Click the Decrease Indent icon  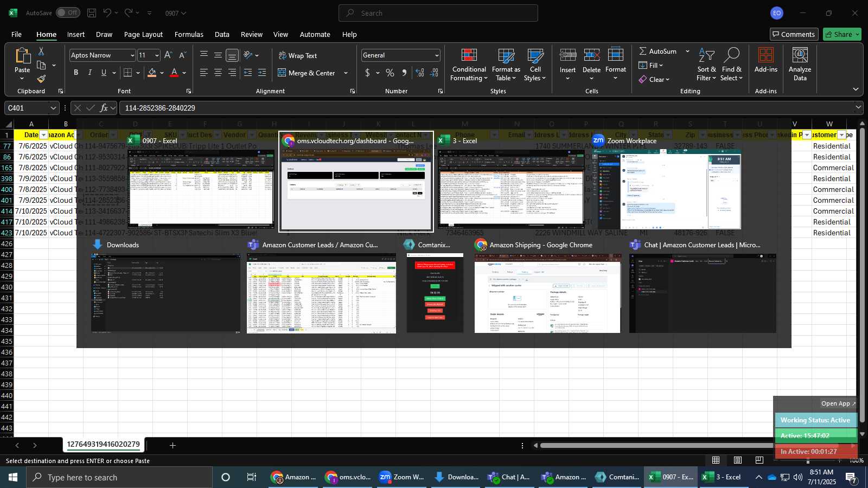click(248, 73)
